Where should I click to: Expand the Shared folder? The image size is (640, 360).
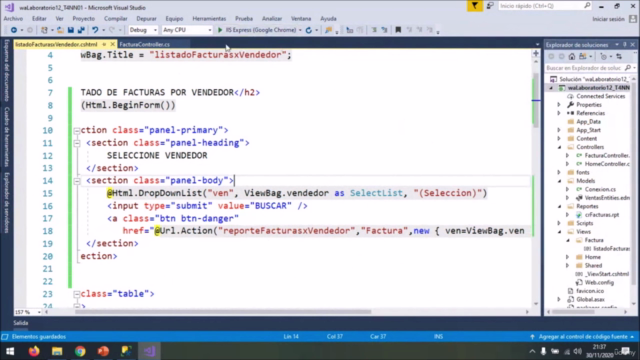pos(567,266)
